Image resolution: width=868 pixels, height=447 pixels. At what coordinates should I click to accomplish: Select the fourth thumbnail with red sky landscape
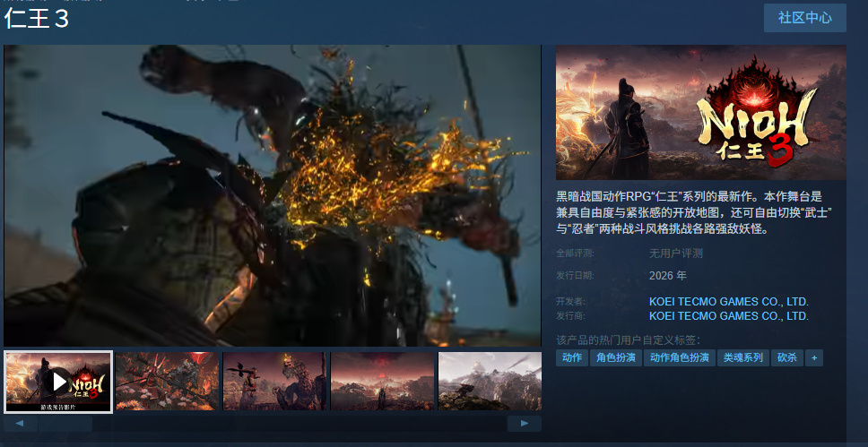tap(383, 382)
